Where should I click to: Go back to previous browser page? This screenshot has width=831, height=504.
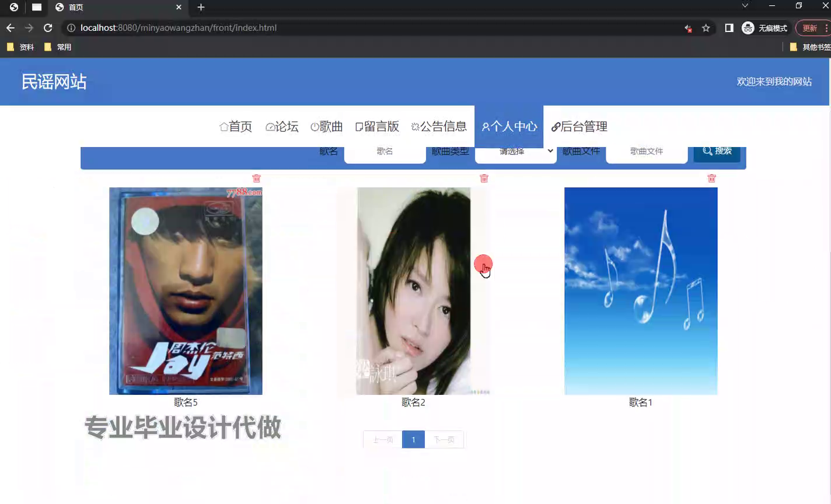click(x=11, y=28)
